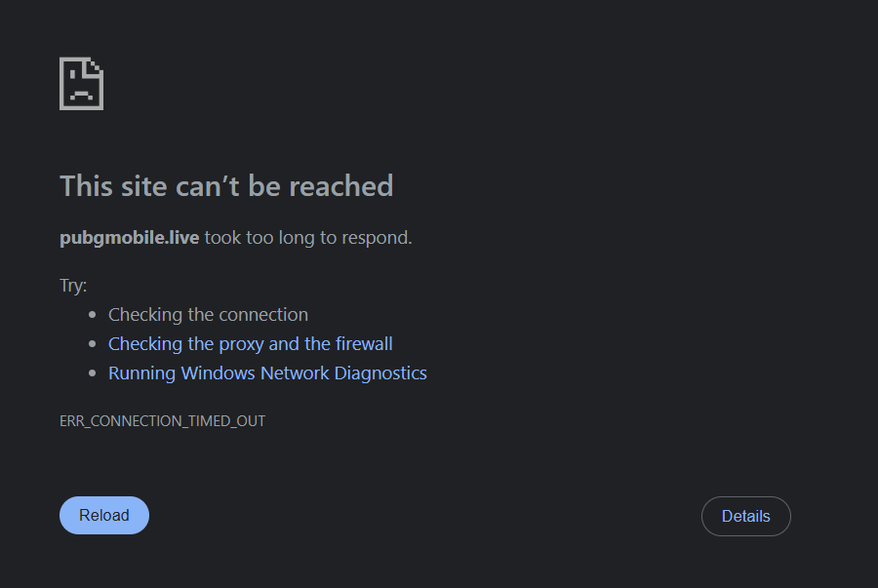Click the ERR_CONNECTION_TIMED_OUT error code

pyautogui.click(x=162, y=421)
